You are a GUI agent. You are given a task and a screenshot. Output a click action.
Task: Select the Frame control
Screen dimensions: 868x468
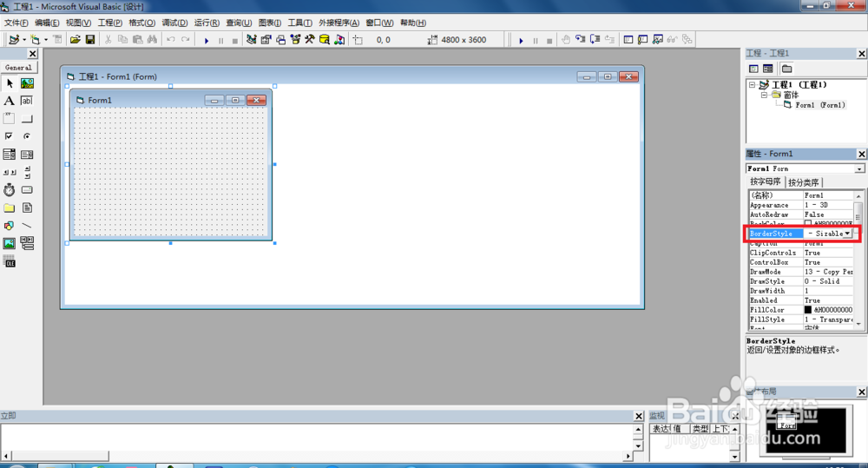[10, 119]
